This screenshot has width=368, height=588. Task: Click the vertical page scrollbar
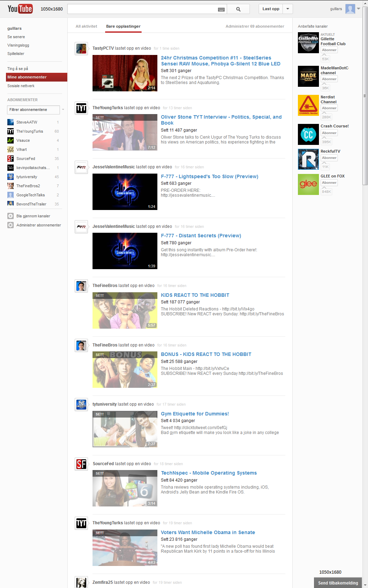365,96
